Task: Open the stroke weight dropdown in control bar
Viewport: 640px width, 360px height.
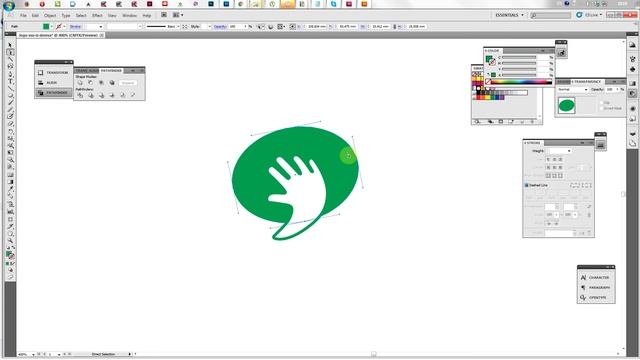Action: point(101,27)
